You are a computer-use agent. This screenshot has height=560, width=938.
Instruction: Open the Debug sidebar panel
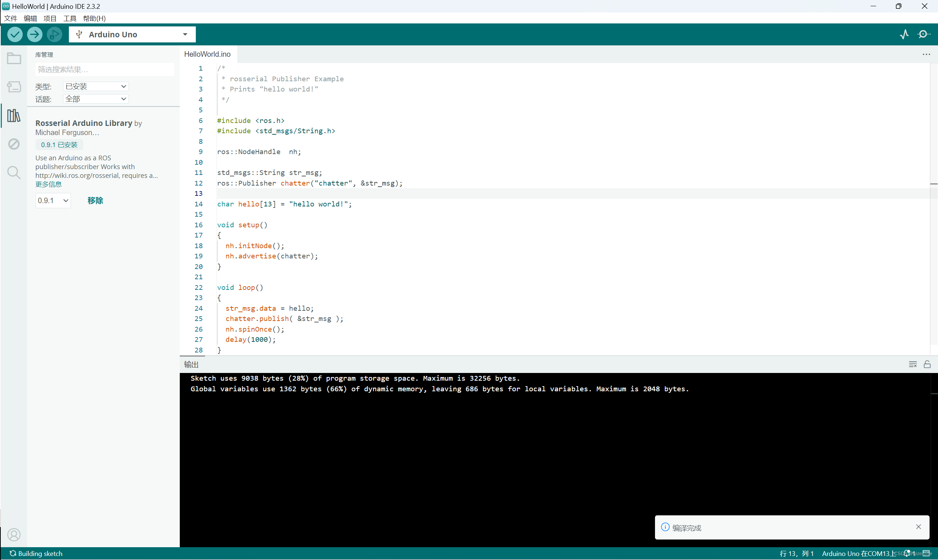pyautogui.click(x=14, y=144)
